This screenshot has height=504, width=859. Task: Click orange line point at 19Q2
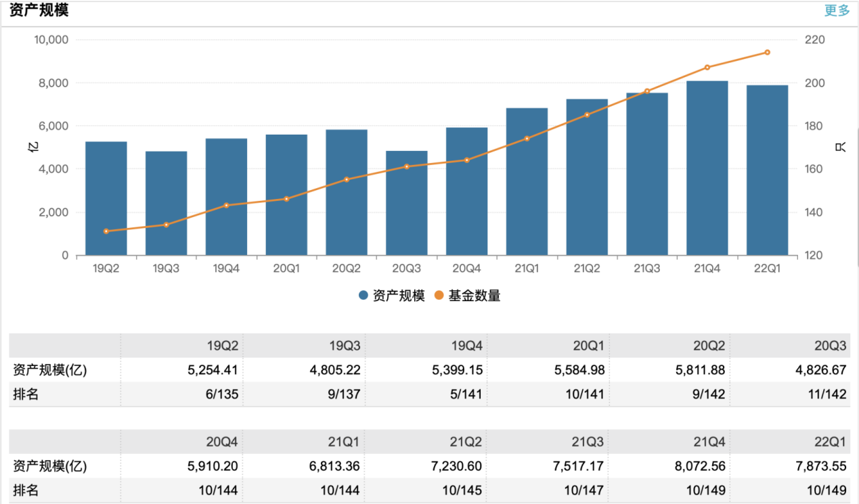(x=106, y=231)
